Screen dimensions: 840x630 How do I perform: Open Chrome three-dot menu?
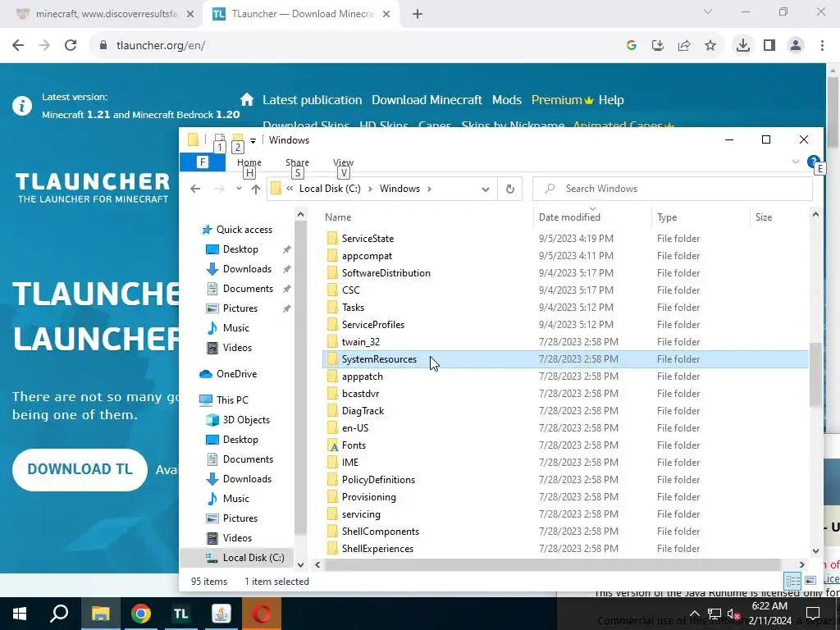822,46
